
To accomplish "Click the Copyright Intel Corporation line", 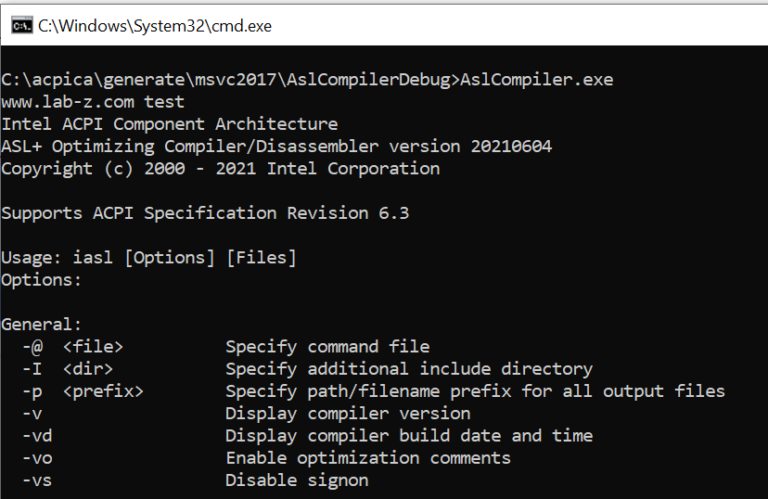I will [220, 168].
